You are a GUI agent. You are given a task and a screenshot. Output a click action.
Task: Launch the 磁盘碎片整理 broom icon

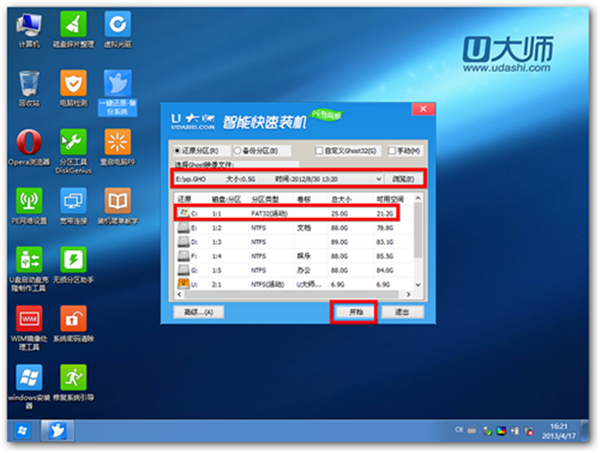point(73,25)
